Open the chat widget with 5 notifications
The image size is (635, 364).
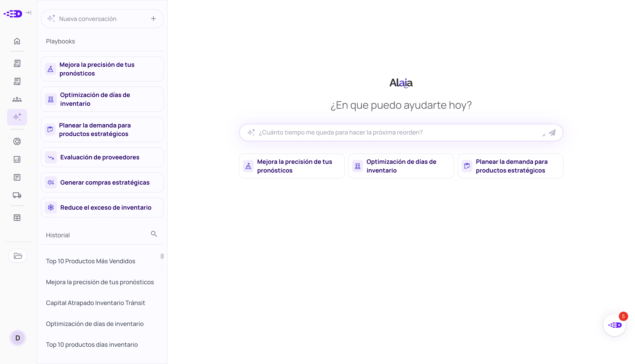click(615, 325)
